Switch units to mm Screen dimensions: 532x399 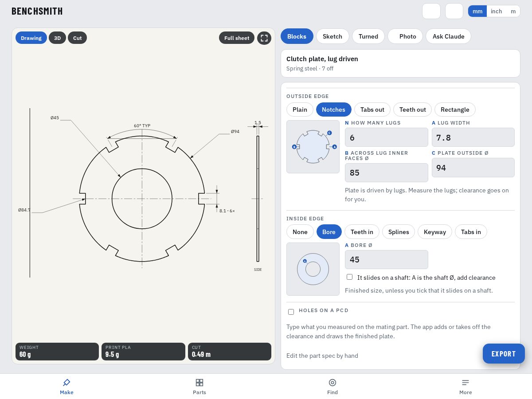coord(477,11)
